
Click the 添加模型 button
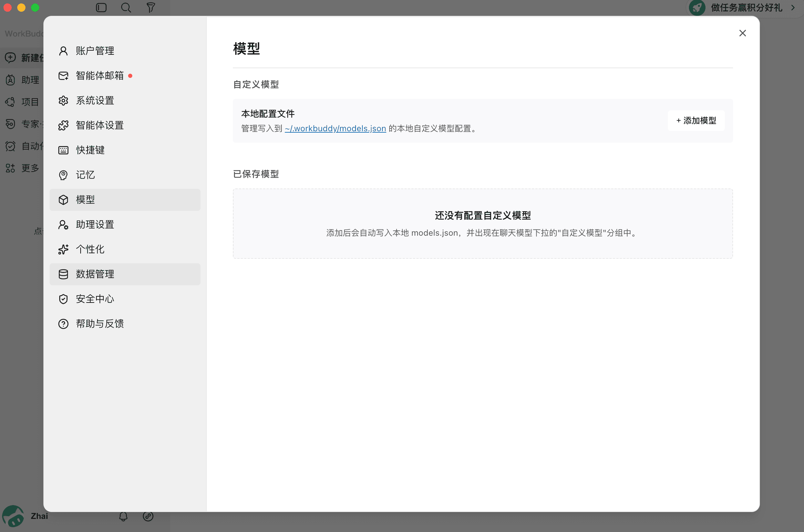click(696, 121)
